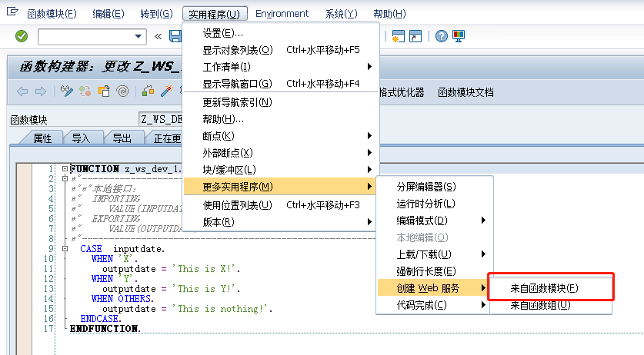Click the SAP menu icon left of 函数模块
Screen dimensions: 644x355
(x=12, y=12)
